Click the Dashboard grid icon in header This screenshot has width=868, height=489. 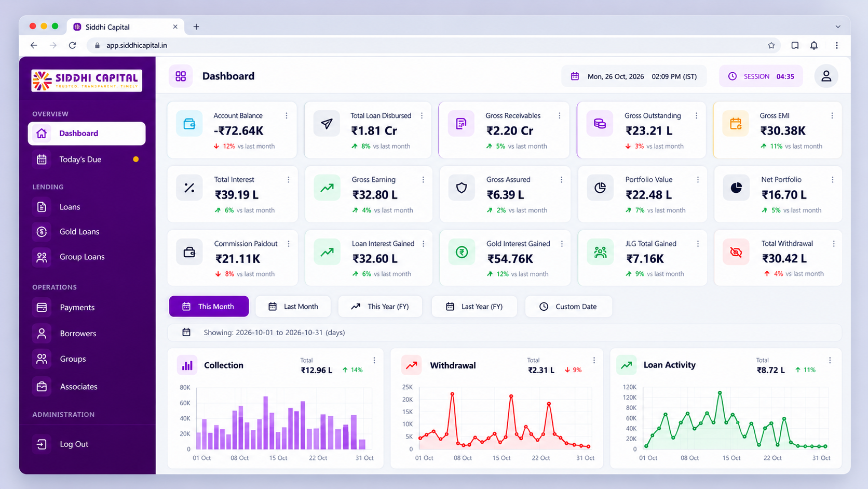click(x=181, y=76)
